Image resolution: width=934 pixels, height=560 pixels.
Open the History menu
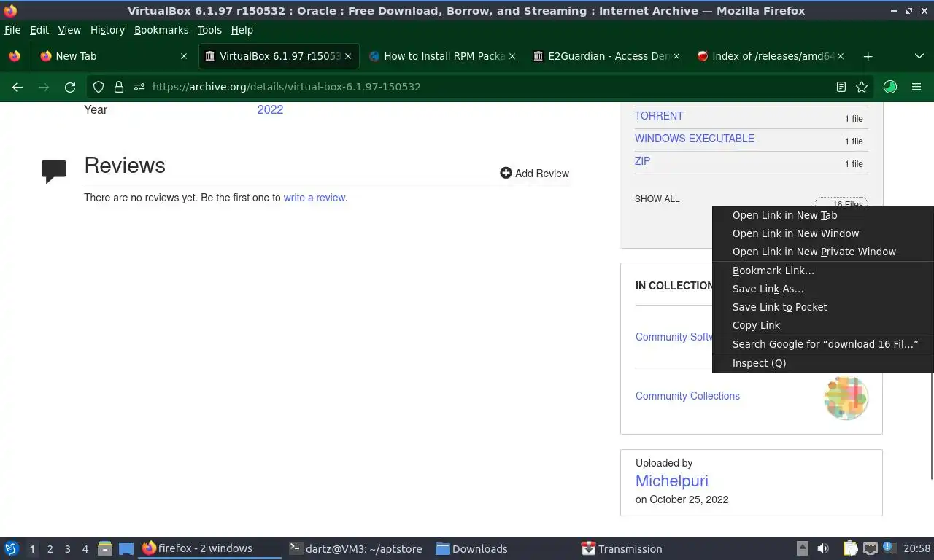coord(107,30)
